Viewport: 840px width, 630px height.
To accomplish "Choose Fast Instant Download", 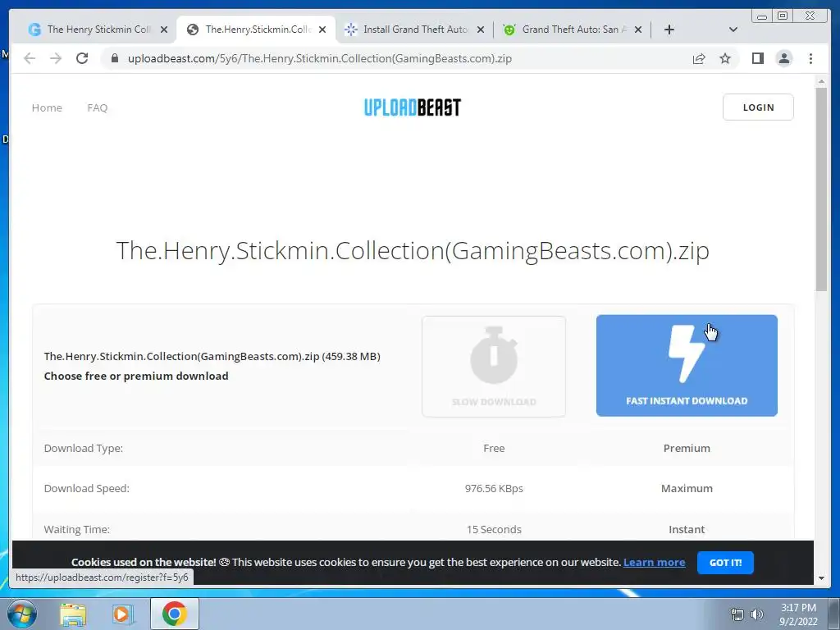I will 687,365.
